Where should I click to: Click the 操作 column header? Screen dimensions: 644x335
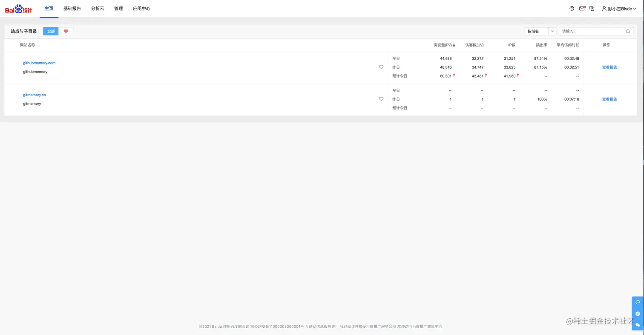click(606, 45)
